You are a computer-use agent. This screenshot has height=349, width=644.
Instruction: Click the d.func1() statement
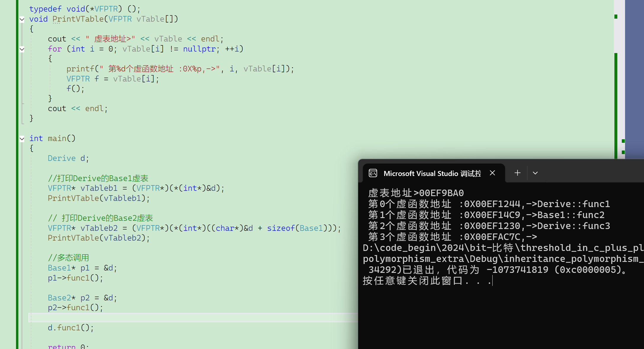tap(71, 328)
